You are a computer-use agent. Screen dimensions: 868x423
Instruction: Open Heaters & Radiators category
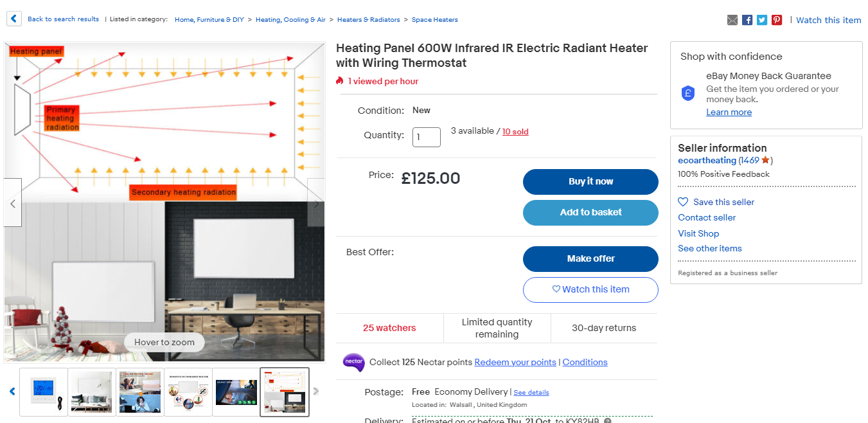click(368, 20)
